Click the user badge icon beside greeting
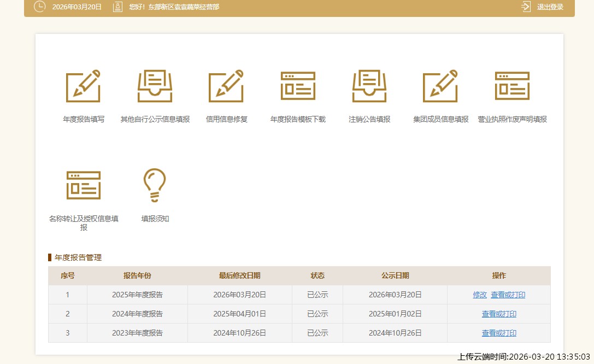 117,7
